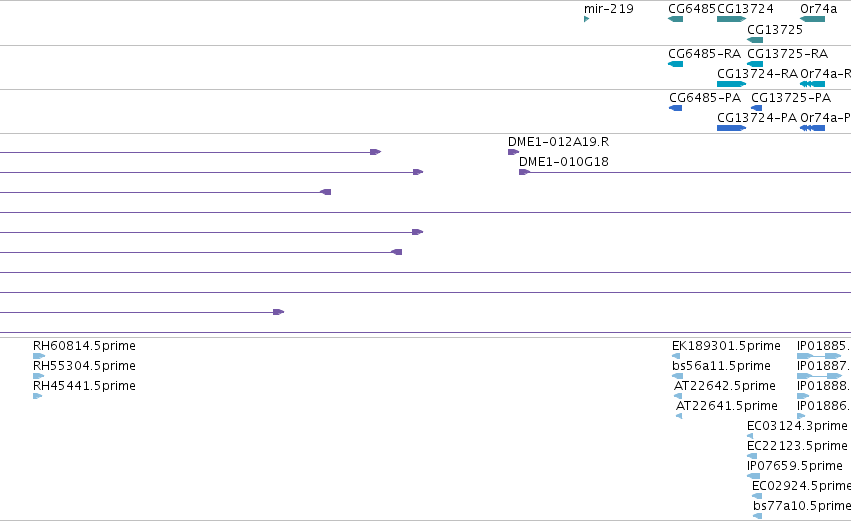Click the CG13724-RA transcript label
851x521 pixels.
click(x=758, y=73)
